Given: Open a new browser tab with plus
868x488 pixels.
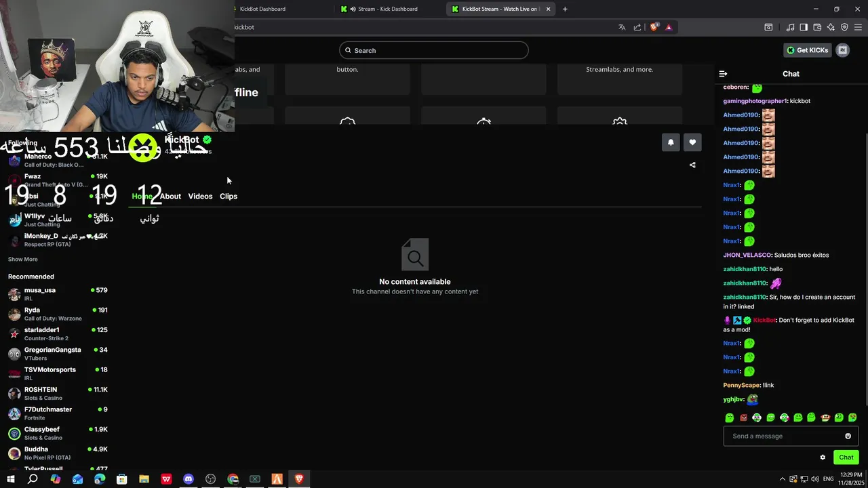Looking at the screenshot, I should (x=565, y=9).
